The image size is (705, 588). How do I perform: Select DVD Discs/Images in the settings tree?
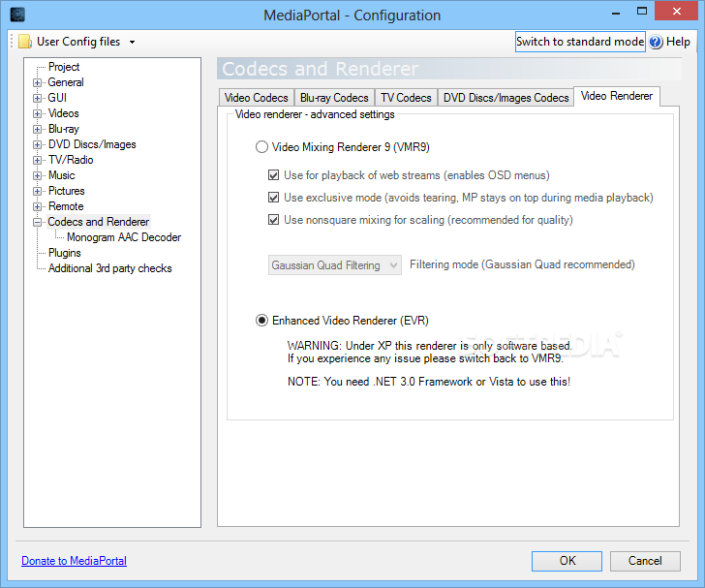point(92,144)
